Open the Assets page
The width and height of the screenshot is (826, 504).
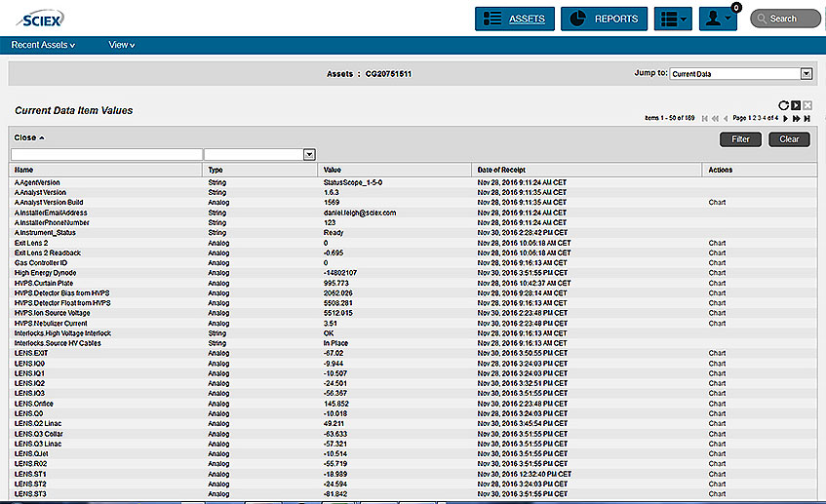(x=514, y=19)
